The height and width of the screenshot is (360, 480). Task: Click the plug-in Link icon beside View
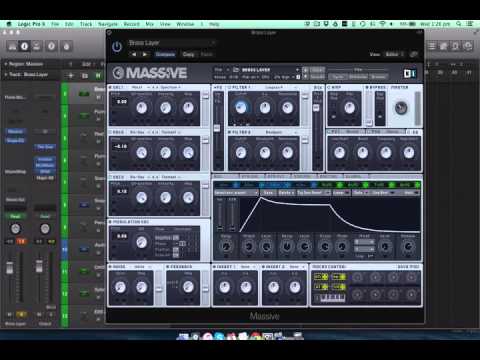414,54
